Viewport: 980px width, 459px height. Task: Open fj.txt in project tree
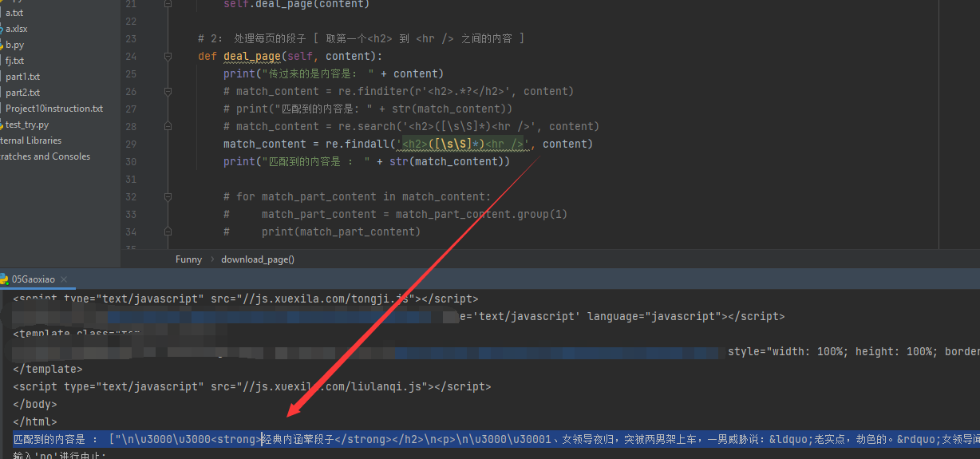click(14, 61)
